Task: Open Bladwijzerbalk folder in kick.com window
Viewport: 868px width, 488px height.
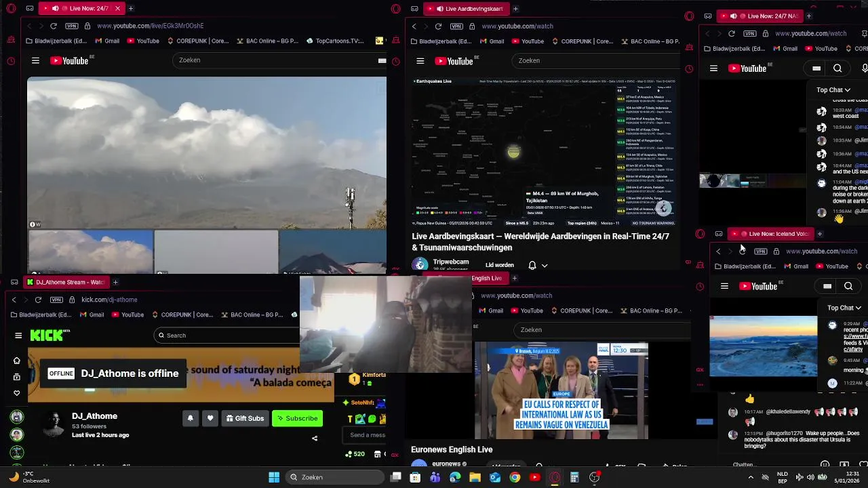Action: [41, 314]
